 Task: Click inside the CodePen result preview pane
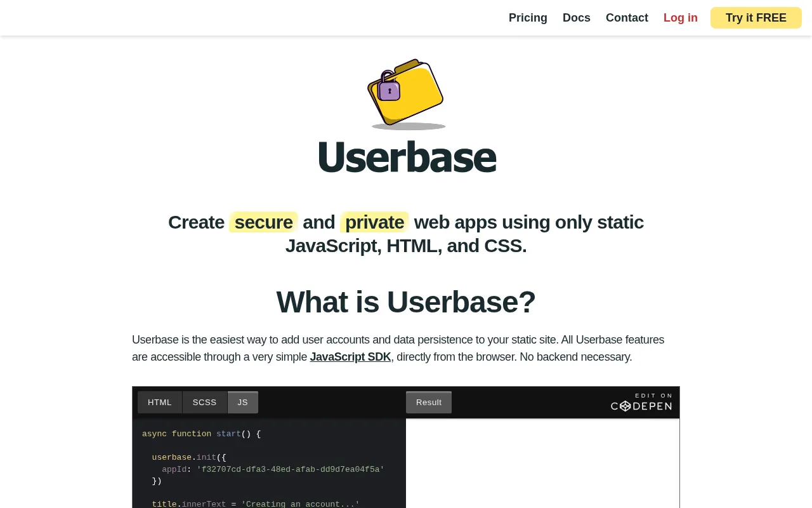coord(542,464)
